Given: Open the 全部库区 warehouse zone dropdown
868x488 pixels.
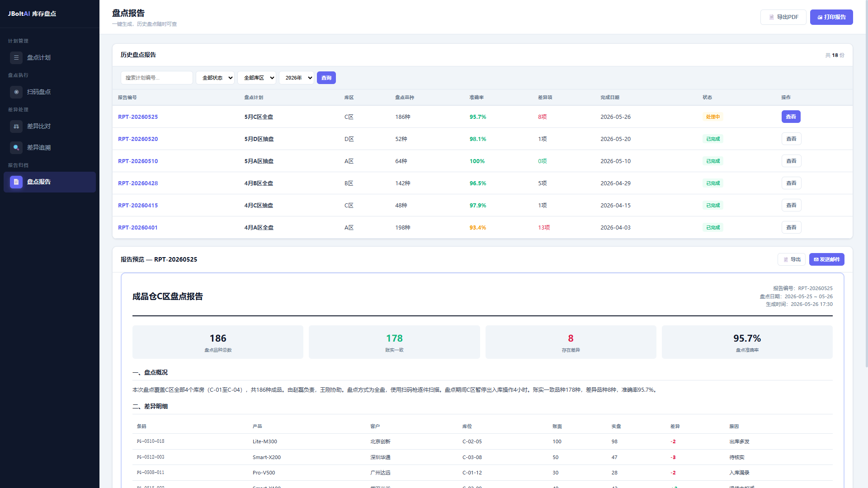Looking at the screenshot, I should click(257, 78).
